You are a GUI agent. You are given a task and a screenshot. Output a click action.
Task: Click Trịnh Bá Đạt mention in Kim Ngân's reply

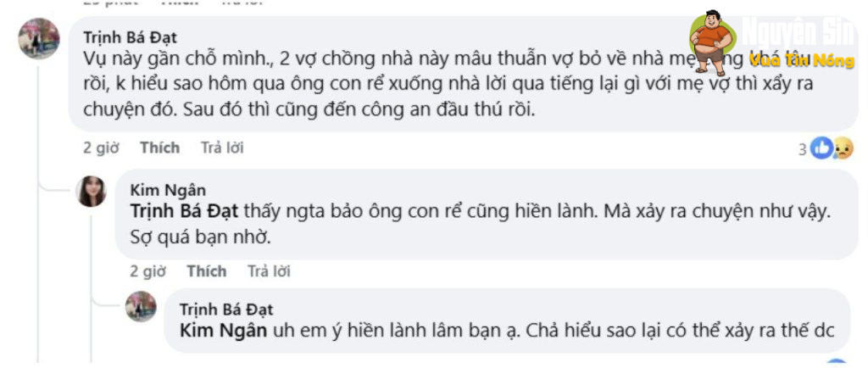pyautogui.click(x=184, y=211)
